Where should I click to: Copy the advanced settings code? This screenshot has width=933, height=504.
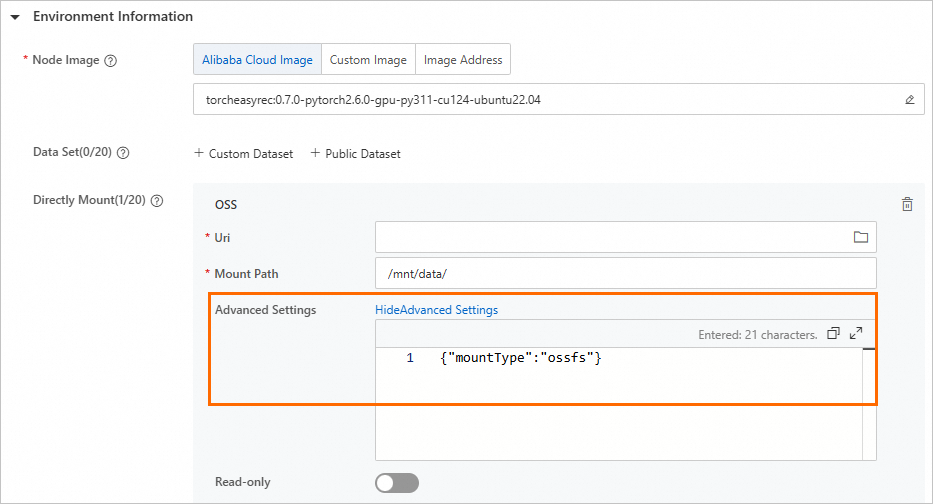point(834,334)
